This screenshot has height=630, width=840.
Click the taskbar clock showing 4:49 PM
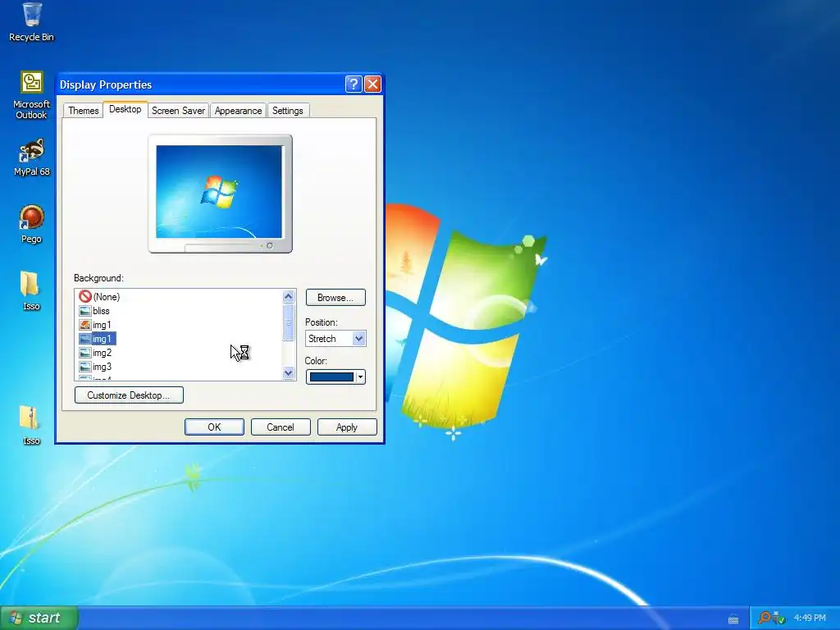(810, 618)
